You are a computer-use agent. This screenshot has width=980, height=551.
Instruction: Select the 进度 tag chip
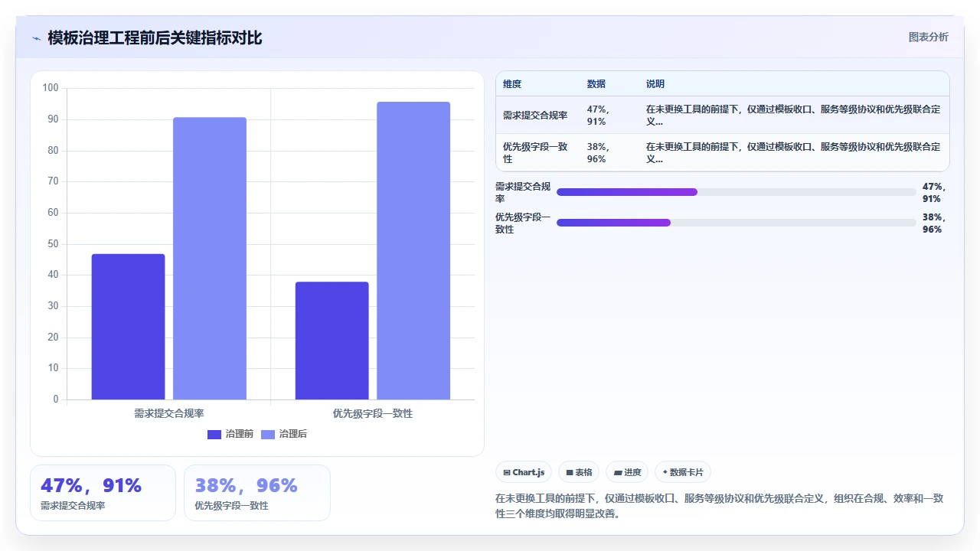click(627, 472)
